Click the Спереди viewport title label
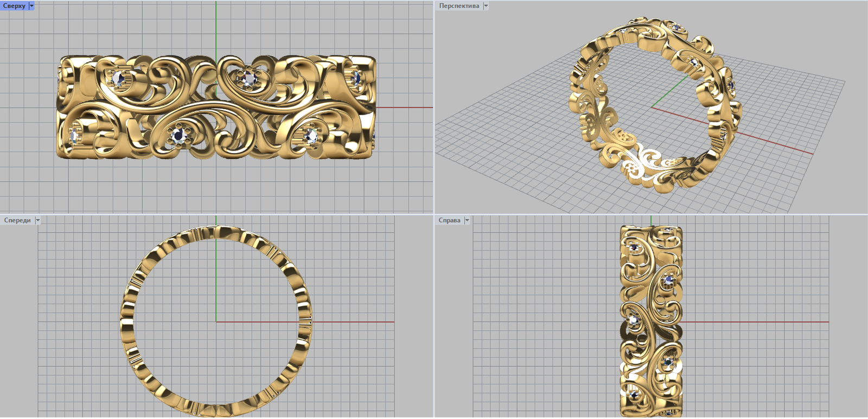Screen dimensions: 868x419 click(17, 220)
